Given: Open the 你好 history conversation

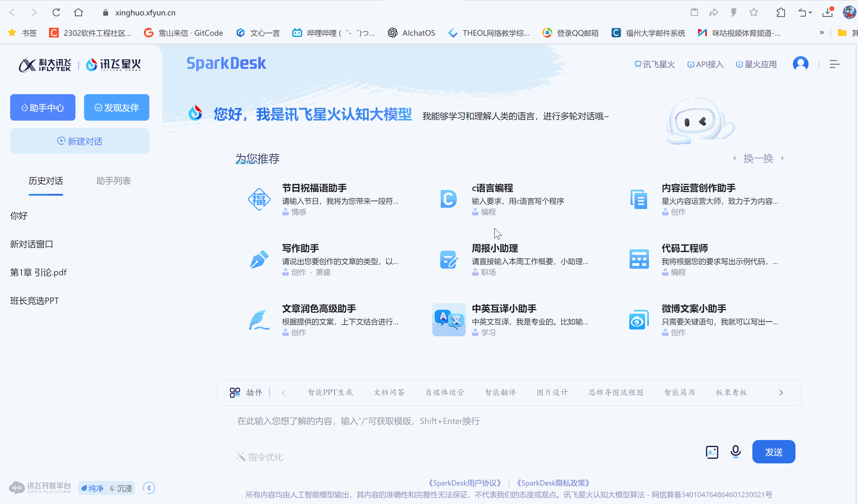Looking at the screenshot, I should pos(19,216).
